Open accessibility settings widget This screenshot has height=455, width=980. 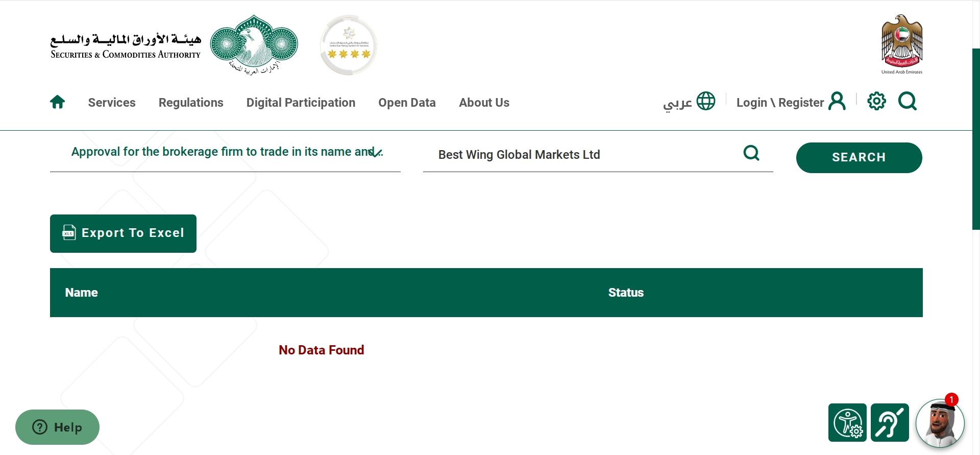click(847, 422)
